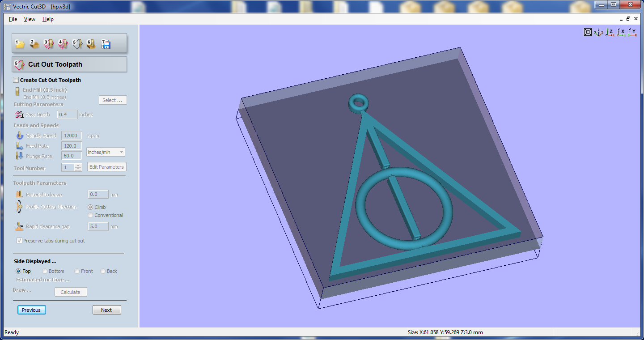Click the Spindle Speed field
Screen dimensions: 644x340
click(x=72, y=136)
